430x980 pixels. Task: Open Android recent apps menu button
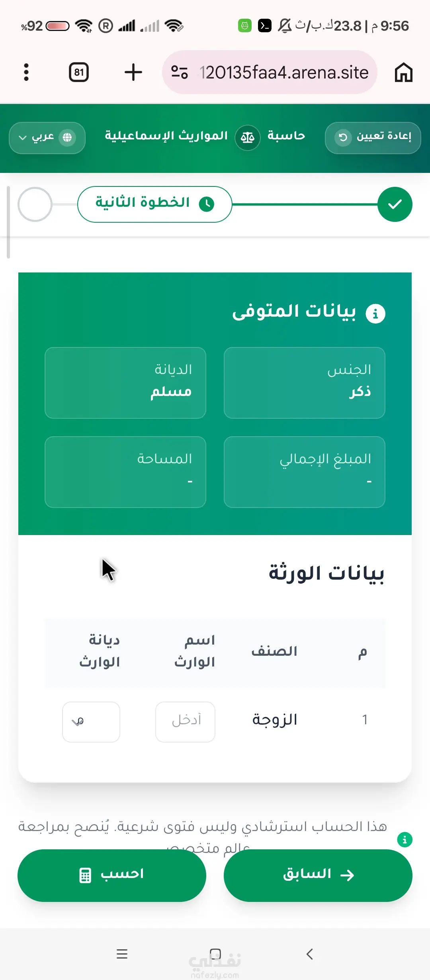[122, 954]
